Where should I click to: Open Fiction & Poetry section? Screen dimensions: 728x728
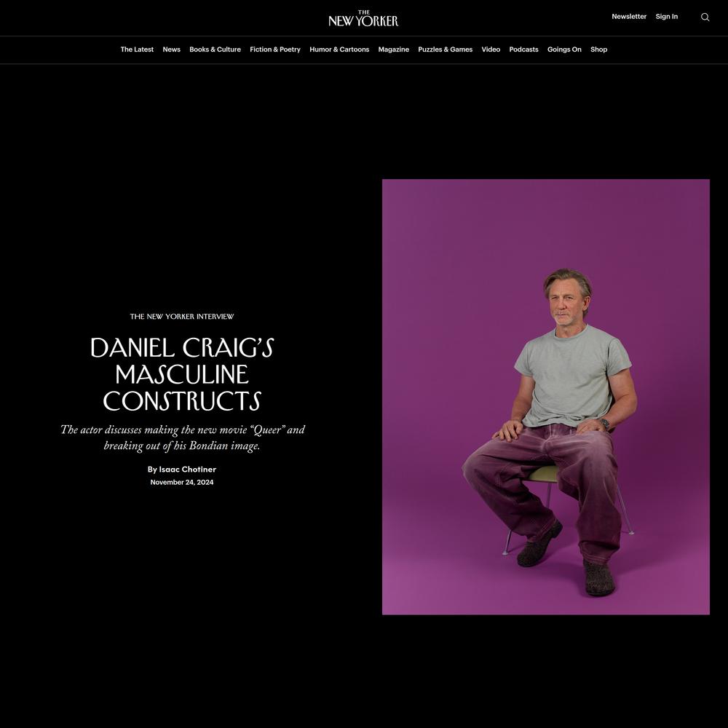pos(275,50)
